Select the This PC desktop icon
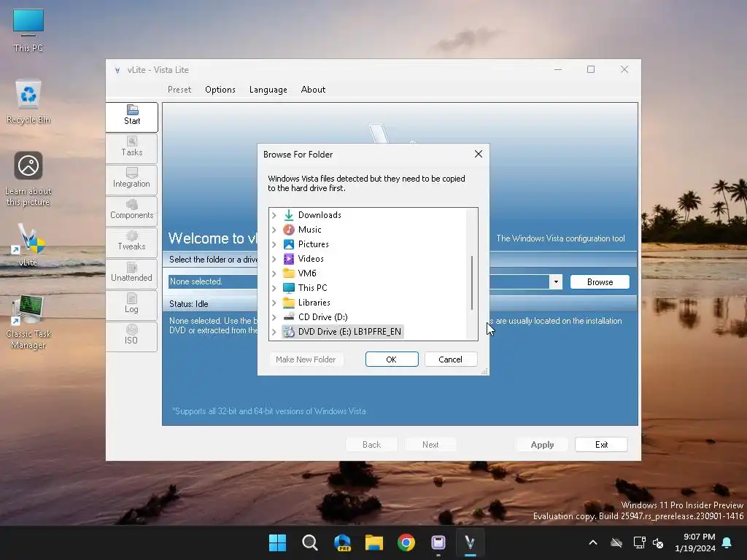 click(28, 31)
